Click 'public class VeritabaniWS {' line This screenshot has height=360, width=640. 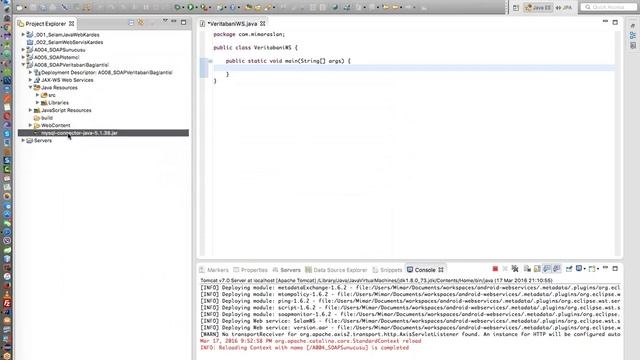pos(256,48)
